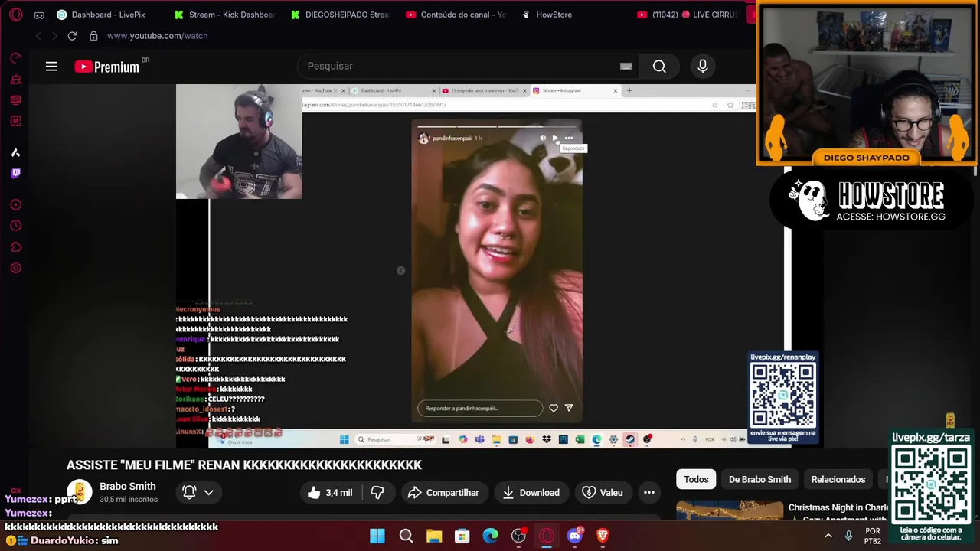Click the YouTube search magnifier button
980x551 pixels.
click(659, 67)
